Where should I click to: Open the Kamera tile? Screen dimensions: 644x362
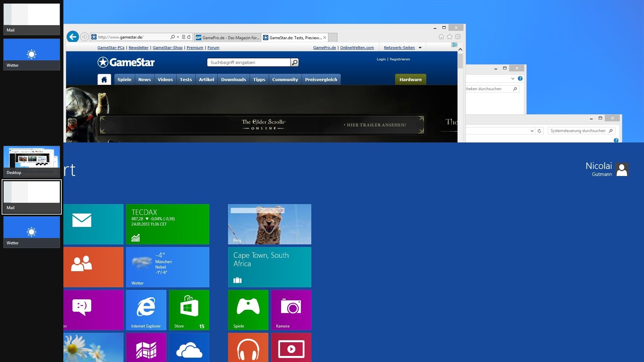(x=291, y=310)
